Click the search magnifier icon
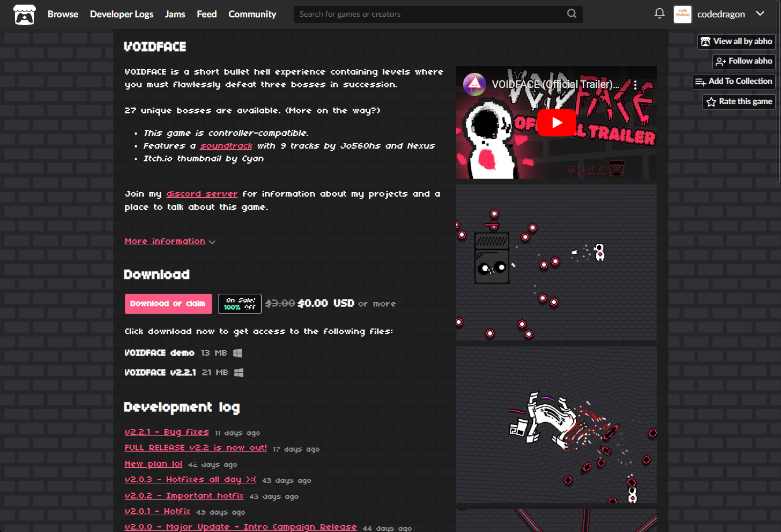Image resolution: width=781 pixels, height=532 pixels. point(572,14)
